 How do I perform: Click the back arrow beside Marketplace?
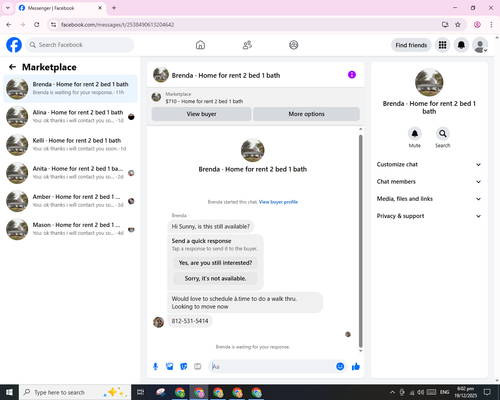pos(12,67)
